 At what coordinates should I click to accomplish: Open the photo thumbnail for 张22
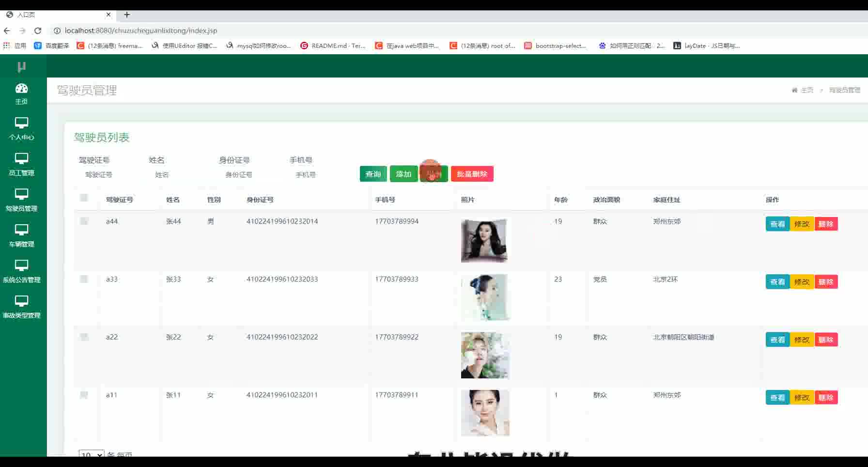[x=485, y=355]
